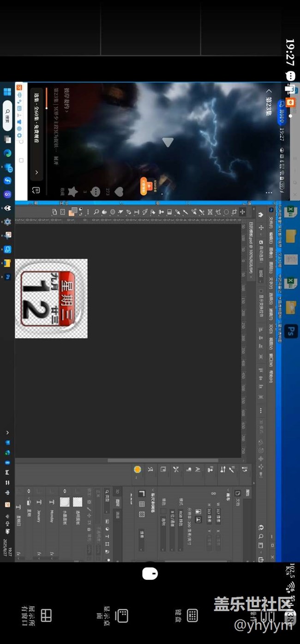The image size is (300, 644).
Task: Open the comment bubble icon in video
Action: click(96, 191)
